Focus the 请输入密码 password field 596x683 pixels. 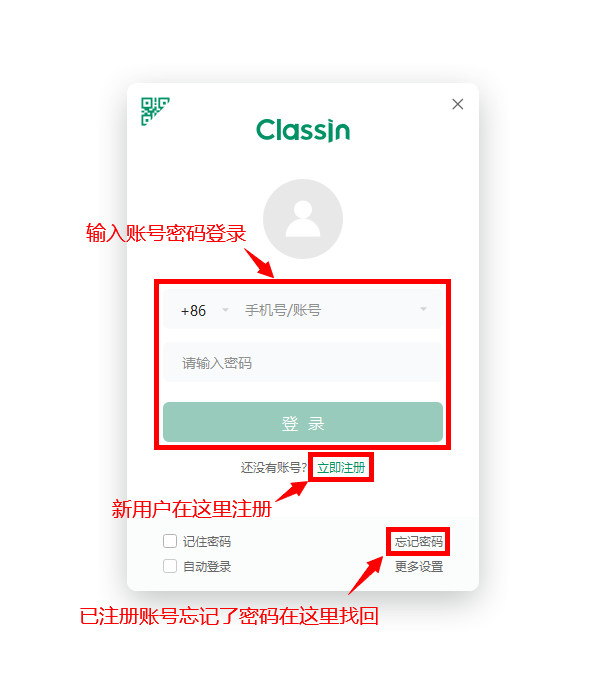click(x=303, y=362)
